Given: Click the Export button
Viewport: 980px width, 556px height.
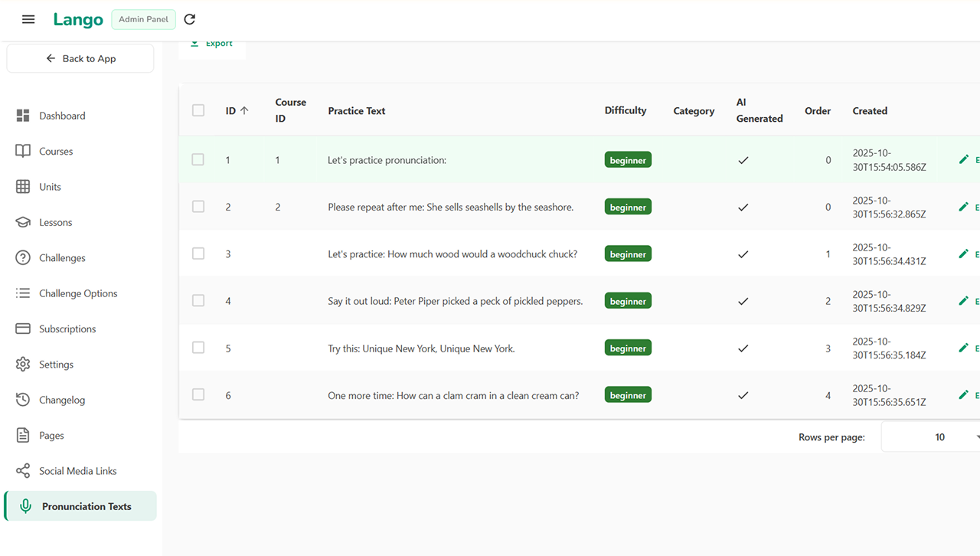Looking at the screenshot, I should 212,44.
